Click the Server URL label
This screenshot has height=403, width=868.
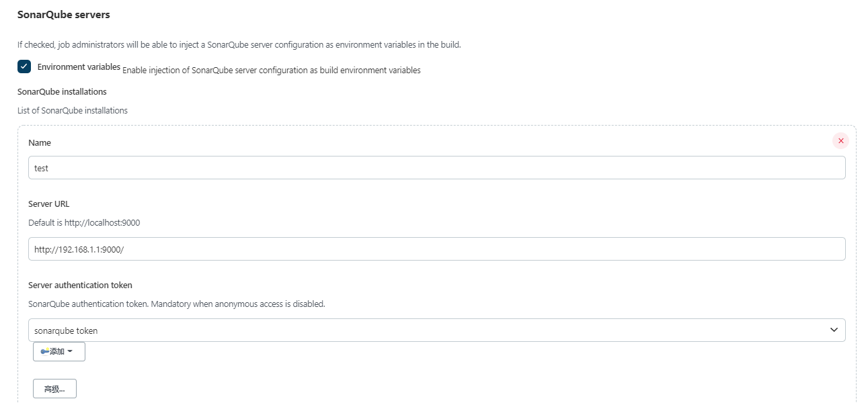(48, 204)
